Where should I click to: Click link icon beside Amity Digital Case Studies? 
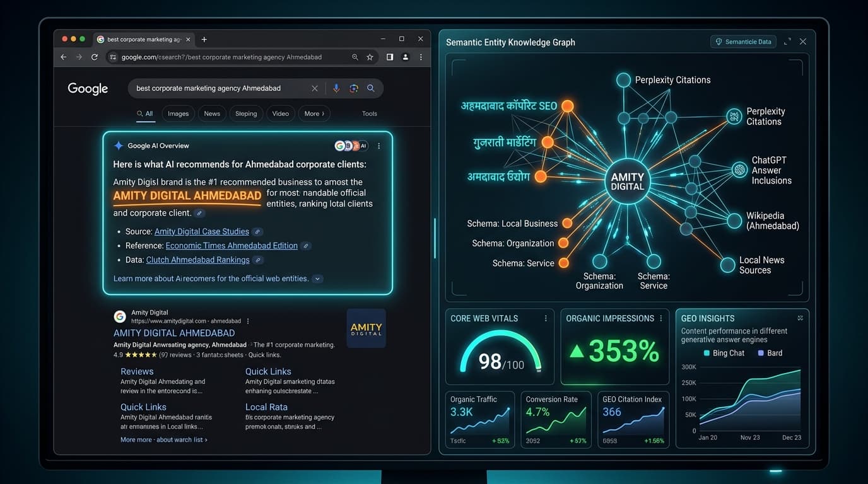257,232
